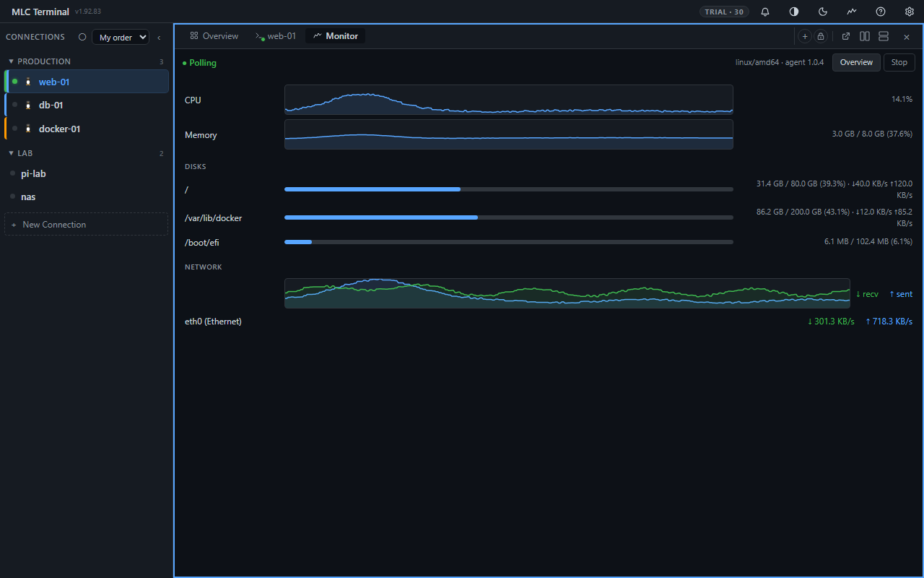Select the Monitor tab

click(x=336, y=36)
